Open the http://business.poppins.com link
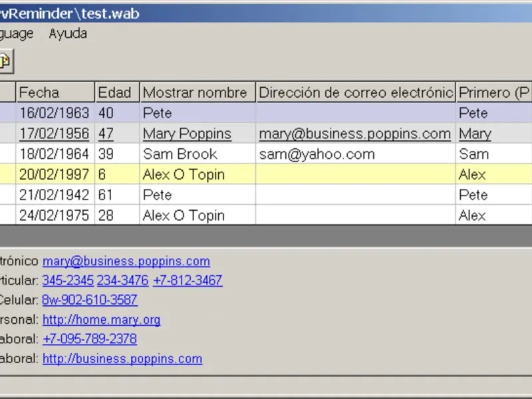 (122, 358)
